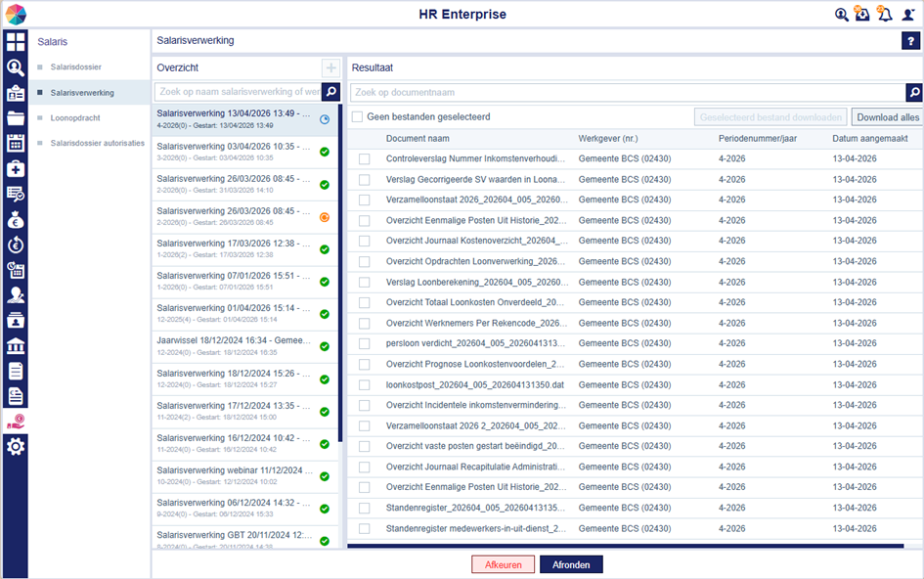Open the dashboard grid icon in sidebar
924x579 pixels.
click(x=16, y=42)
